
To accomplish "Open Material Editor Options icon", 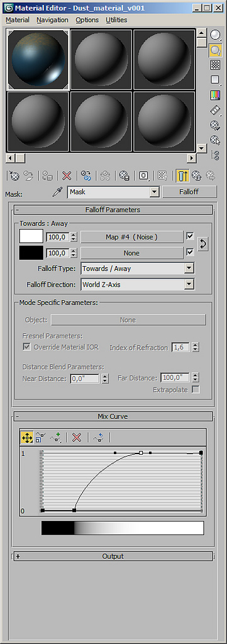I will [x=215, y=125].
